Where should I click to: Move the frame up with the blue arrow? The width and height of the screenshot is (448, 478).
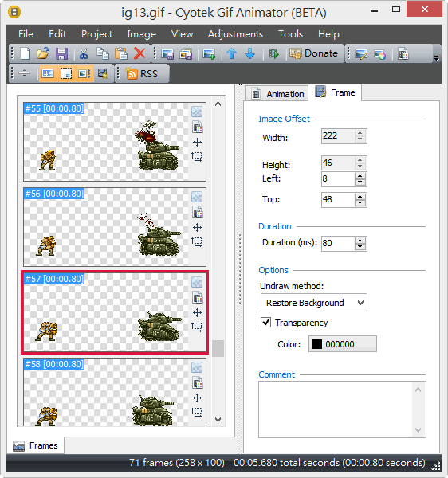231,54
